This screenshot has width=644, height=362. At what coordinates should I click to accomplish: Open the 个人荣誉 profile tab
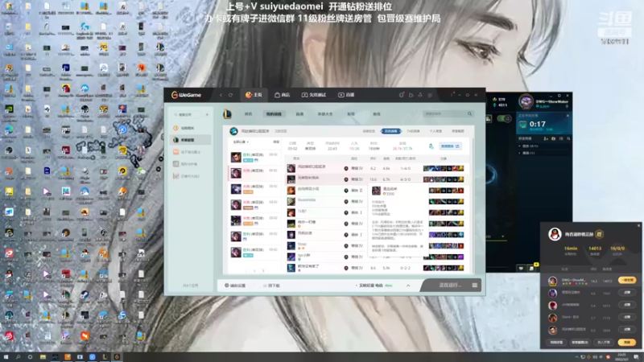click(x=436, y=131)
